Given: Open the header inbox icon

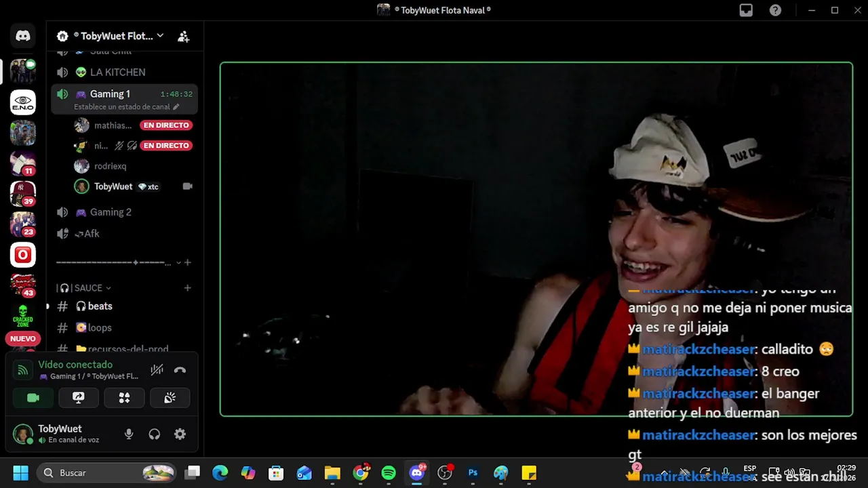Looking at the screenshot, I should (x=746, y=10).
